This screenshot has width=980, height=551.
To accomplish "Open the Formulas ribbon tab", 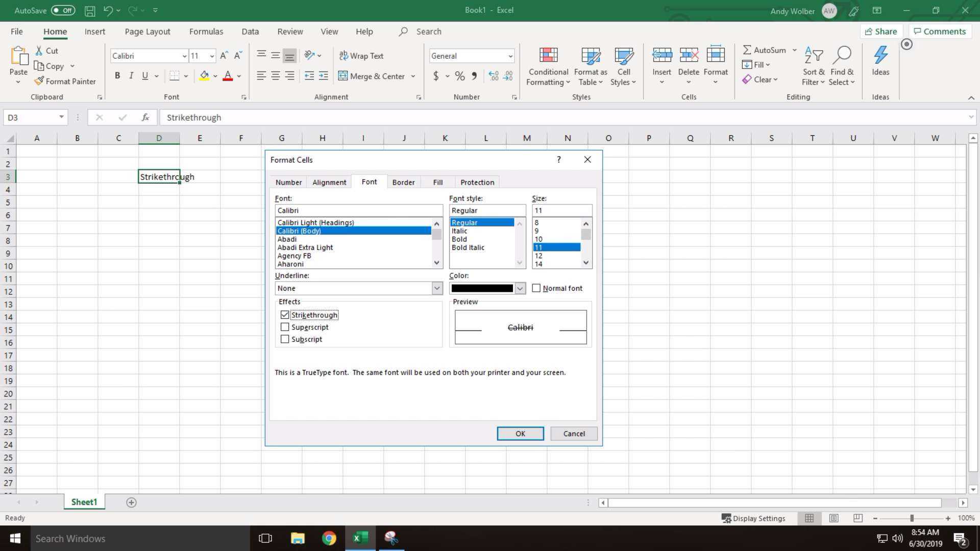I will (x=206, y=31).
